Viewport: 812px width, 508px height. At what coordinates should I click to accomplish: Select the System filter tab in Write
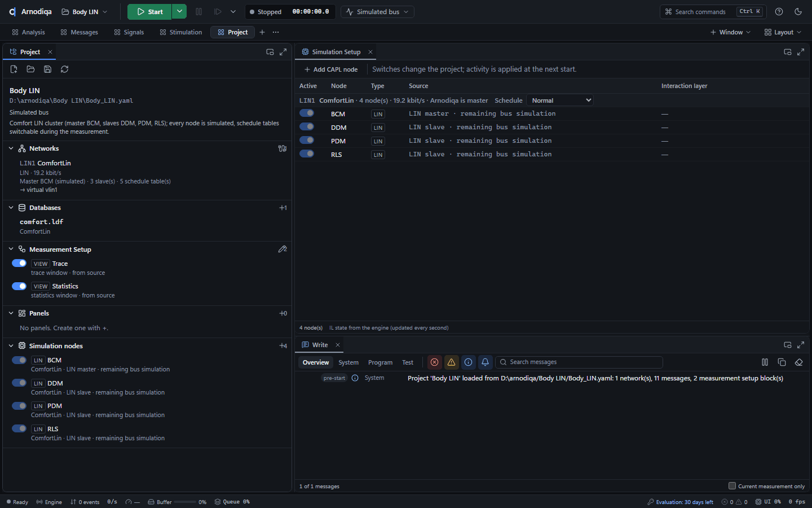click(348, 362)
